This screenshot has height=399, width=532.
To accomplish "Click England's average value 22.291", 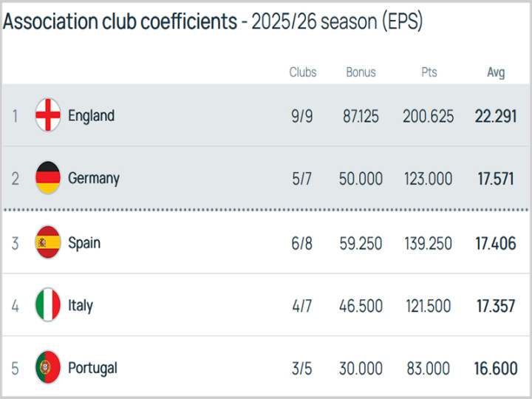I will (x=495, y=116).
